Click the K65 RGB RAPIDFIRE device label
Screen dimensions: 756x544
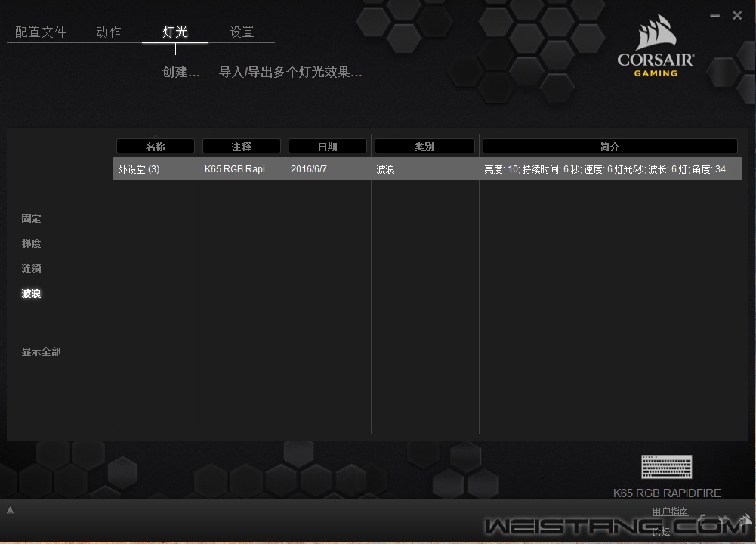[x=667, y=493]
